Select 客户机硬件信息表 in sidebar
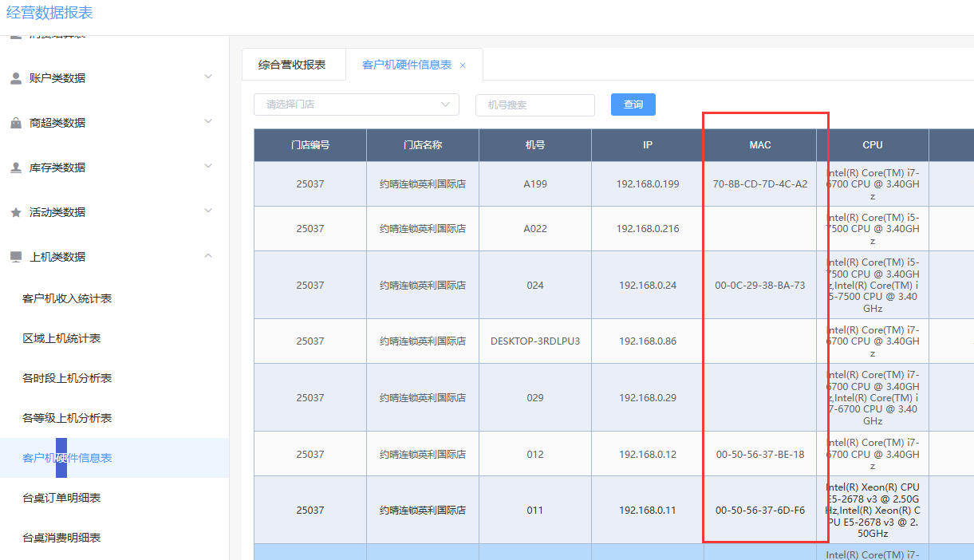This screenshot has height=560, width=974. pyautogui.click(x=114, y=458)
